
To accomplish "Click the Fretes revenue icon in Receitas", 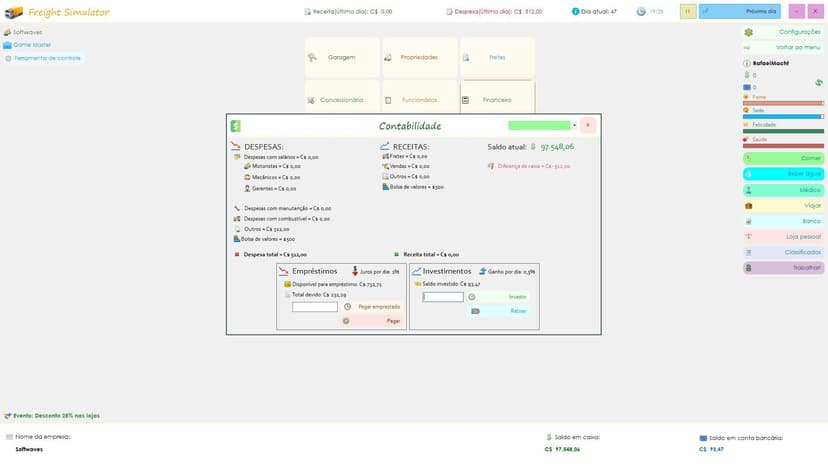I will click(385, 156).
